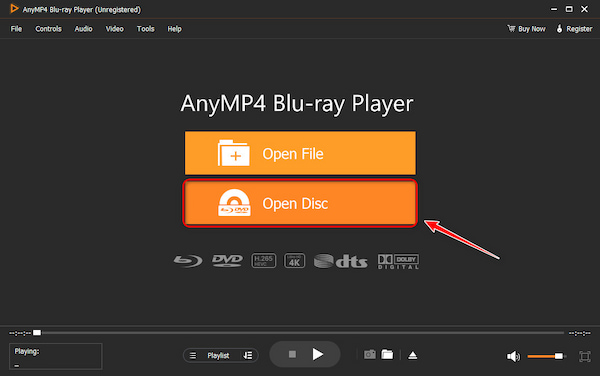Click the Open Disc button
The height and width of the screenshot is (376, 600).
pos(300,203)
